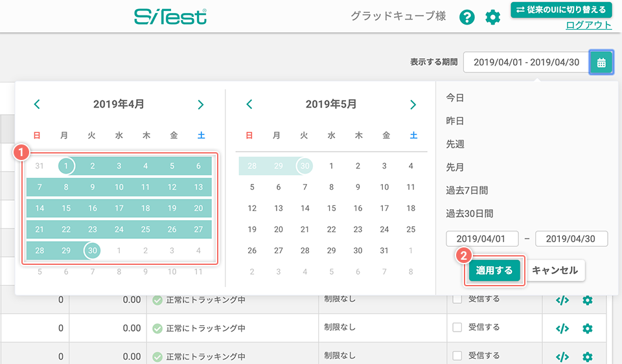This screenshot has width=622, height=364.
Task: Click the green check status icon in bottom row
Action: (157, 357)
